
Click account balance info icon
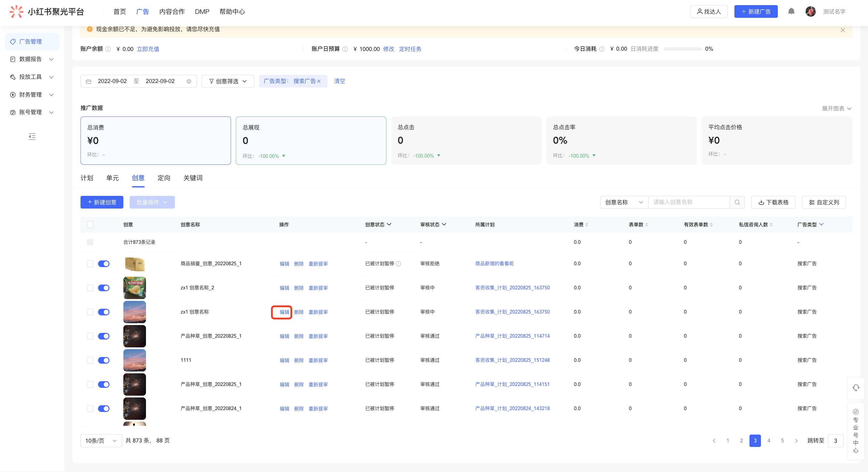click(108, 49)
